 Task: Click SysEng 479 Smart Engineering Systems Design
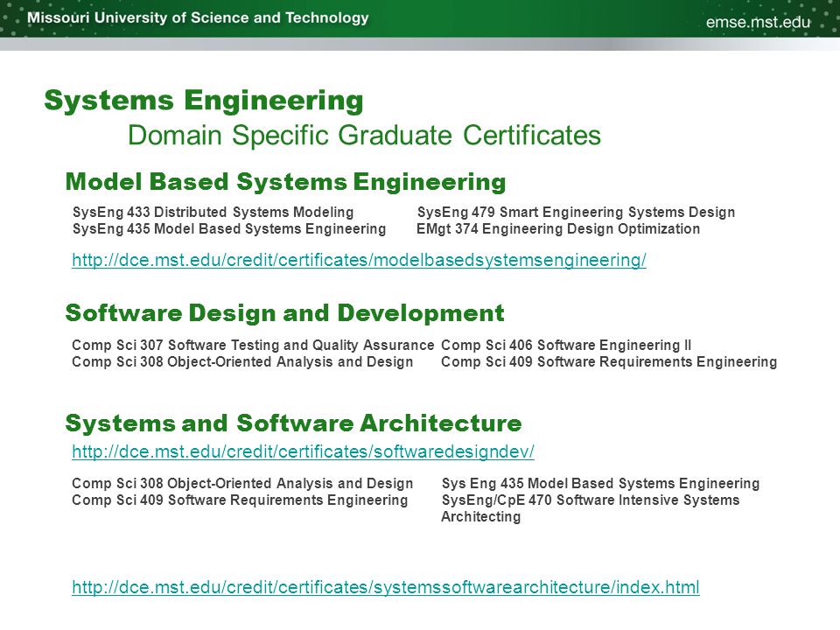point(576,212)
